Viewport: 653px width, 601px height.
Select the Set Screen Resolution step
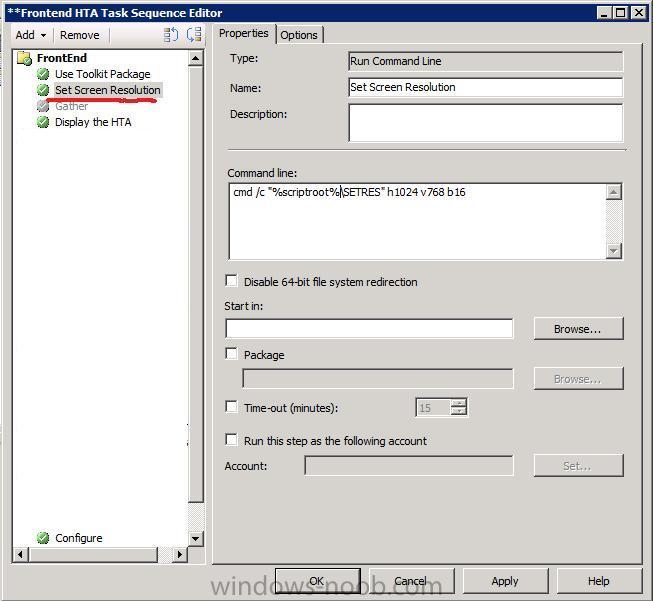(108, 90)
